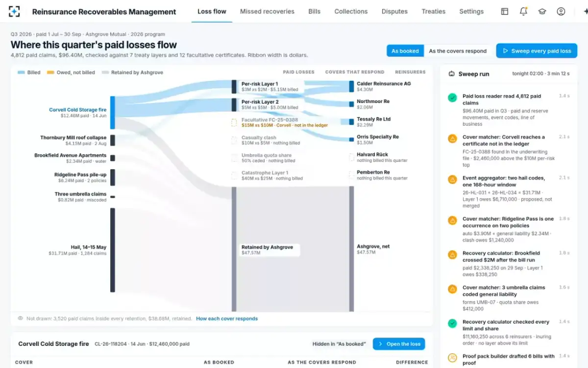Click the orange Owed, not billed swatch
The image size is (588, 368).
50,73
